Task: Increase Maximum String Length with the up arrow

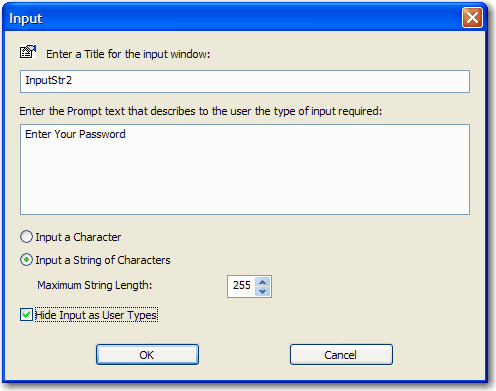Action: (x=263, y=282)
